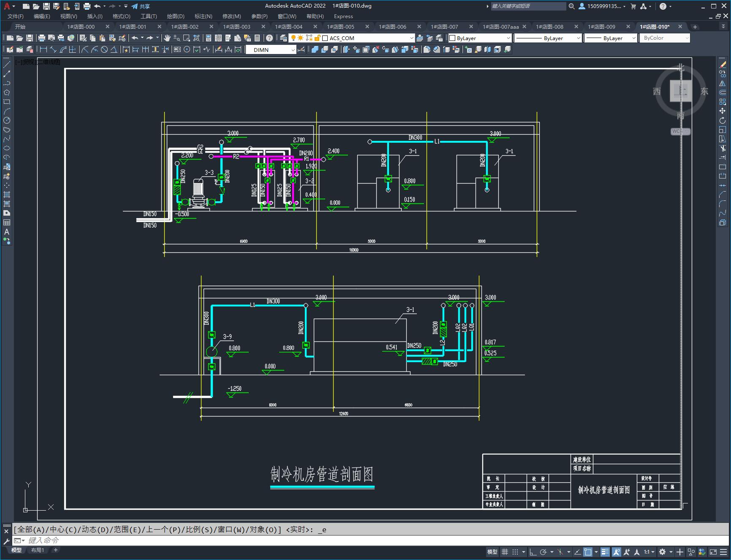Toggle the layer lock padlock icon
Viewport: 731px width, 560px height.
317,38
